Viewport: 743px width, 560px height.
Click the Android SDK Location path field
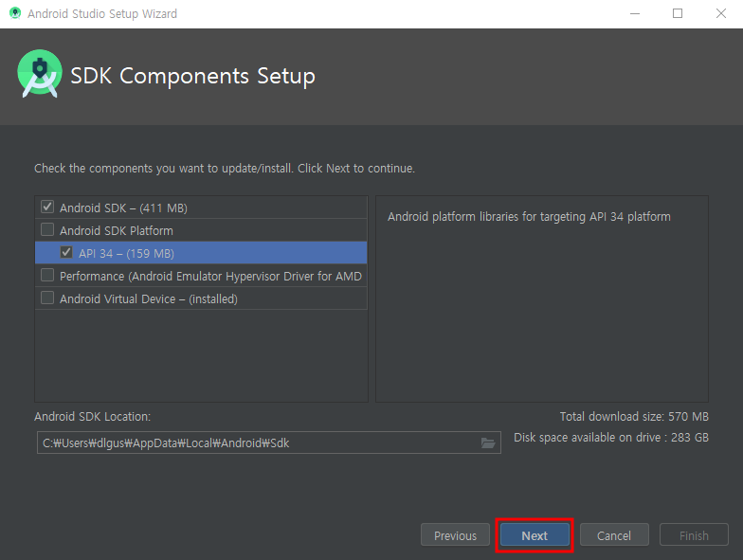point(269,443)
